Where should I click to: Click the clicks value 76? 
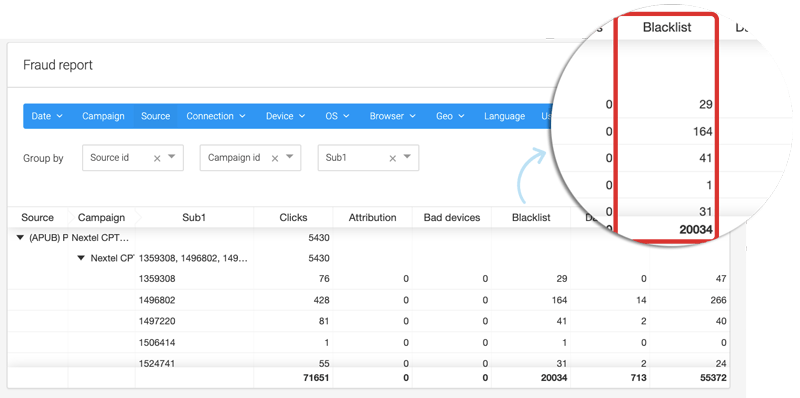pos(324,279)
